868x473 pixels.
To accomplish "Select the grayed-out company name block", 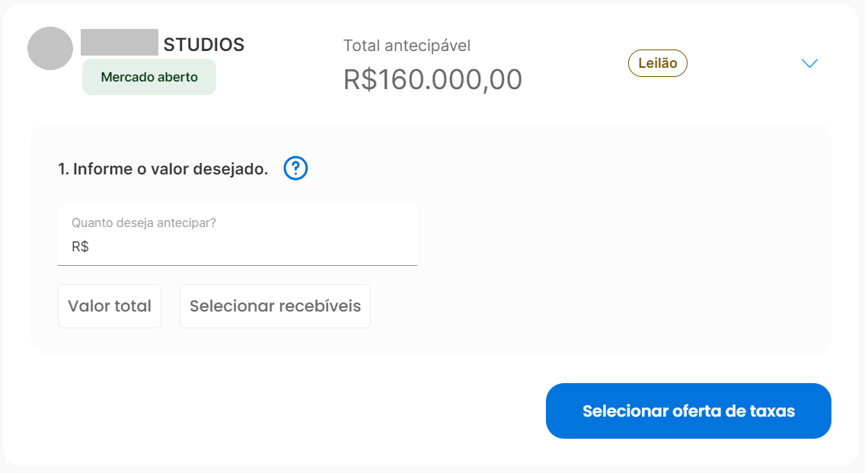I will pyautogui.click(x=120, y=42).
